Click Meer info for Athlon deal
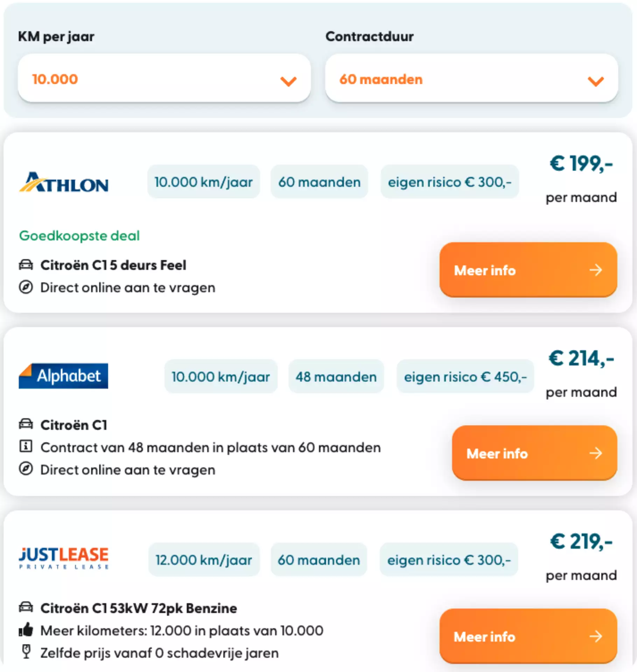637x672 pixels. click(528, 270)
